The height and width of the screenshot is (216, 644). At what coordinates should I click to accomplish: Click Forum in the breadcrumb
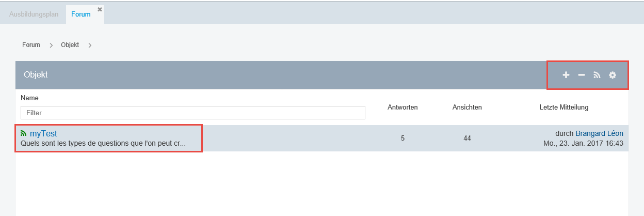[31, 45]
